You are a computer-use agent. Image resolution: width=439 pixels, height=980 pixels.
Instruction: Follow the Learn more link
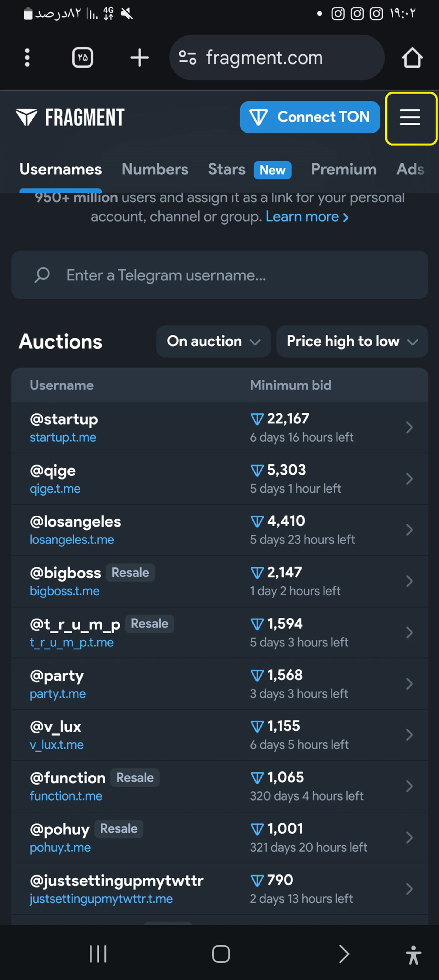coord(307,217)
